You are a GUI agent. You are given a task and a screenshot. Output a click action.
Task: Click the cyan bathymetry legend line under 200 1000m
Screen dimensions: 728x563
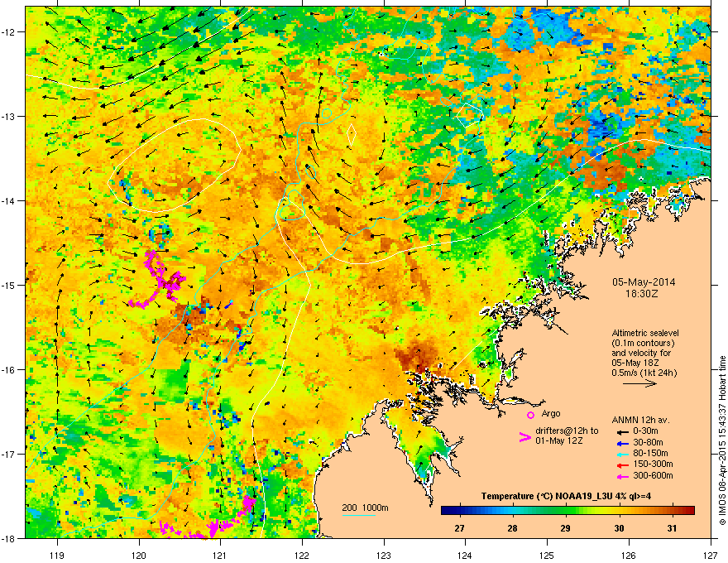[x=359, y=515]
